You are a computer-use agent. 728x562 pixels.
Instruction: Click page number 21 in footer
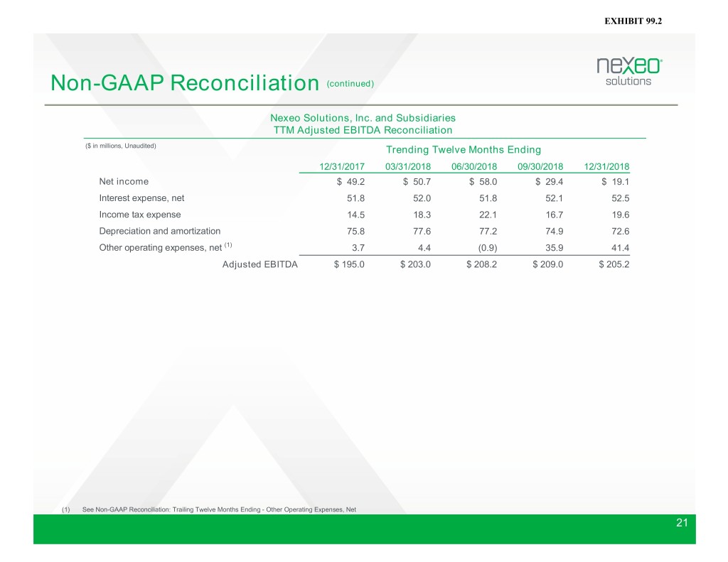pyautogui.click(x=682, y=524)
